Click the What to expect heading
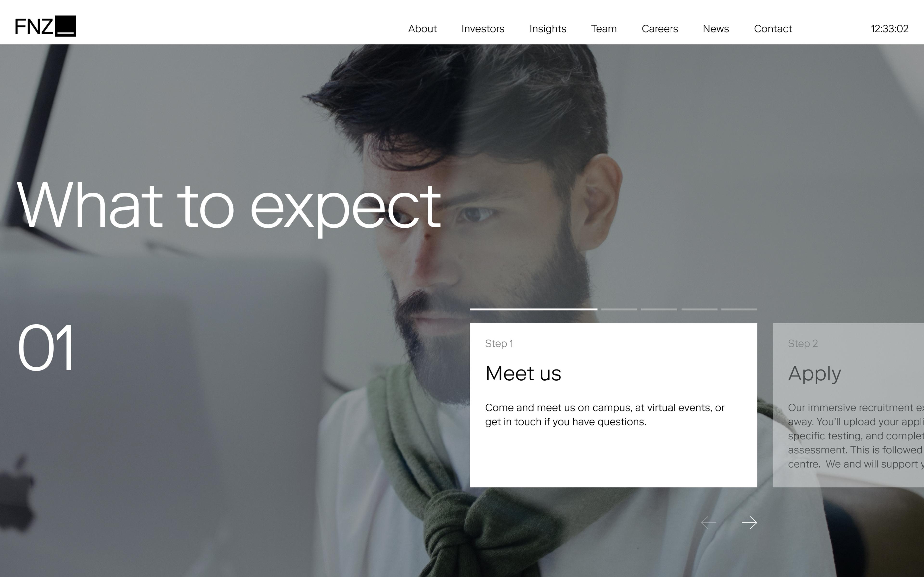The image size is (924, 577). click(229, 207)
